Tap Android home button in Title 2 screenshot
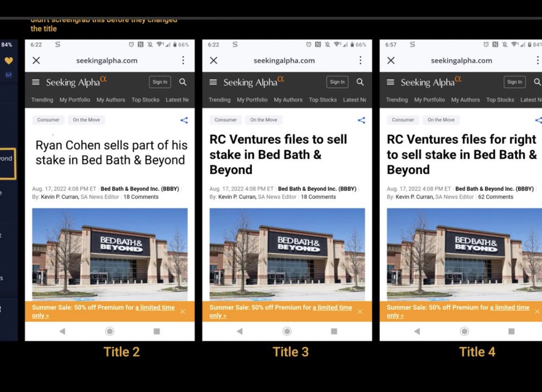Screen dimensions: 542x392 [x=110, y=331]
